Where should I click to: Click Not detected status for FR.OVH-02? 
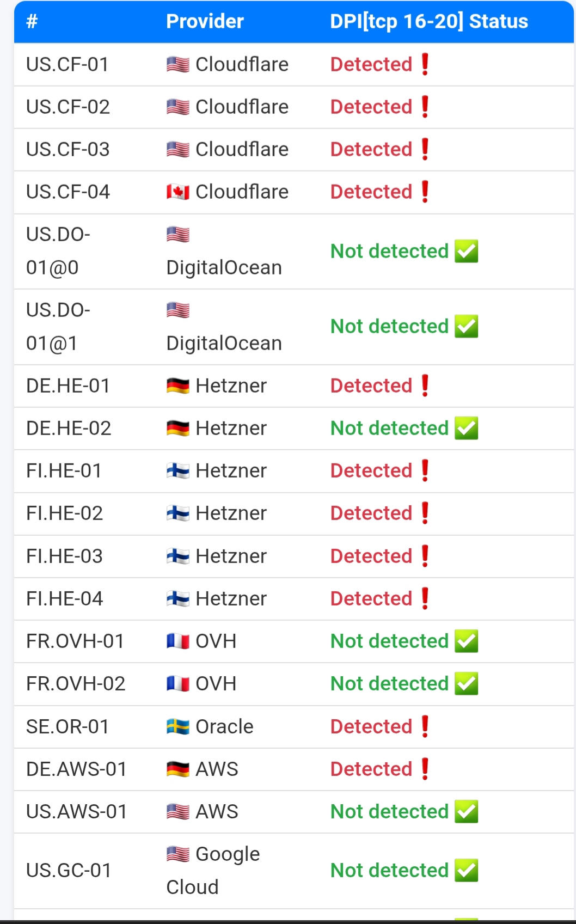390,683
